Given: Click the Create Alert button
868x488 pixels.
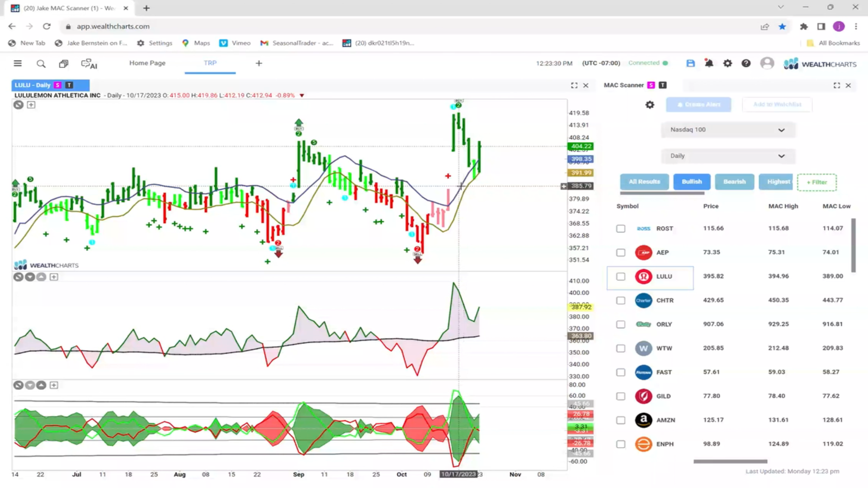Looking at the screenshot, I should click(x=698, y=104).
